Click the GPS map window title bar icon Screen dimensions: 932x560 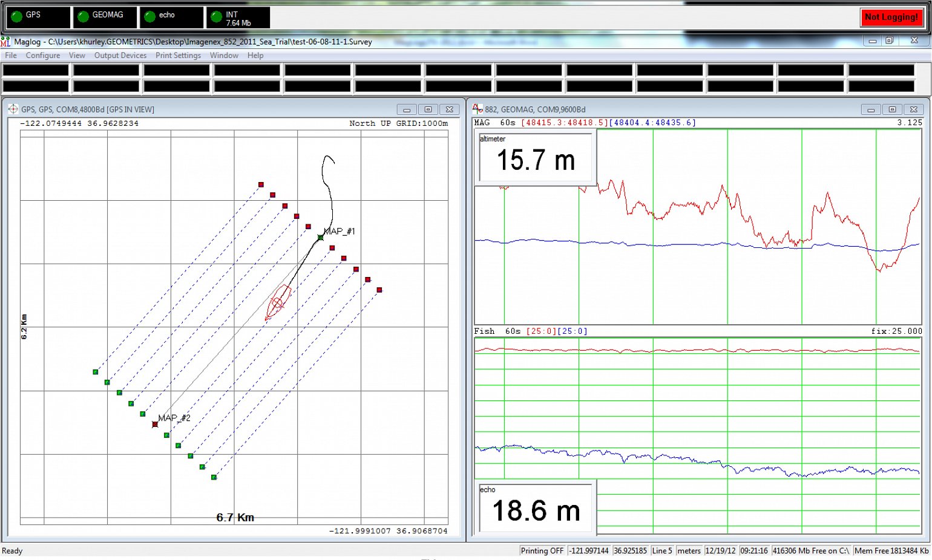click(x=13, y=109)
